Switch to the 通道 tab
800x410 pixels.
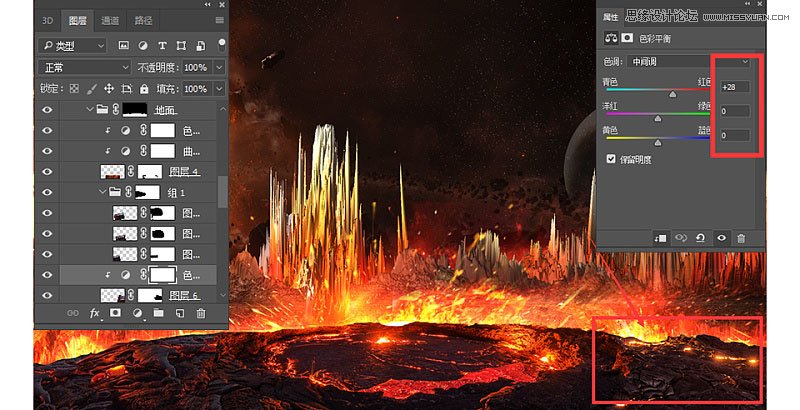point(110,20)
